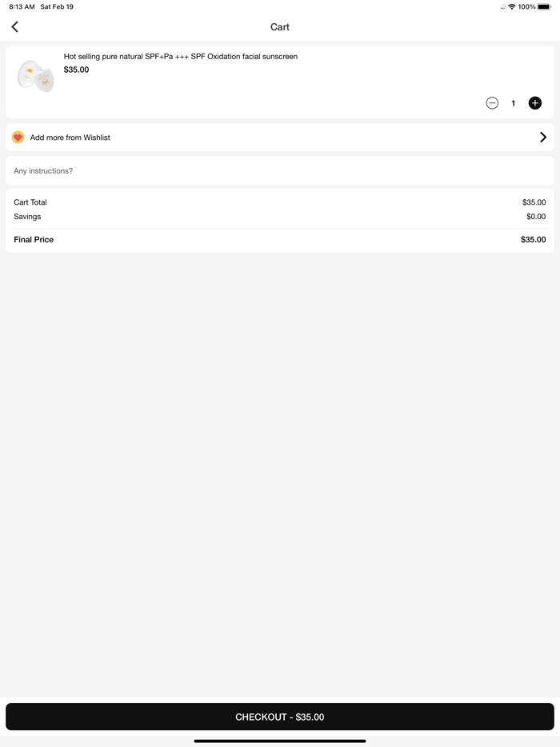Decrease sunscreen quantity with the minus button
The image size is (560, 747).
[x=492, y=103]
